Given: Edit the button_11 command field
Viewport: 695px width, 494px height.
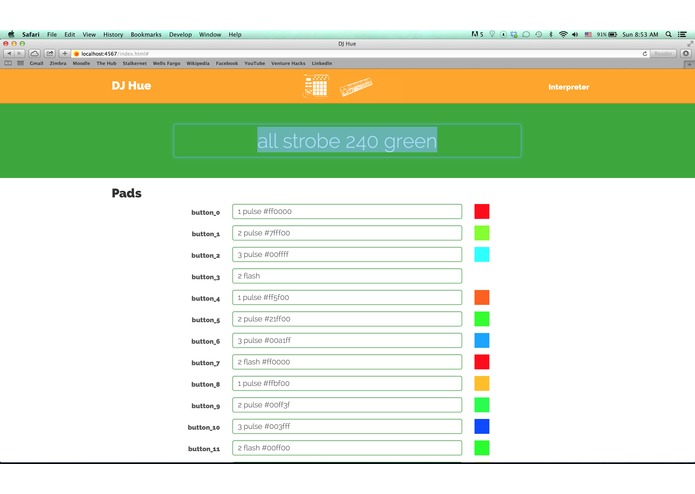Looking at the screenshot, I should pos(347,448).
